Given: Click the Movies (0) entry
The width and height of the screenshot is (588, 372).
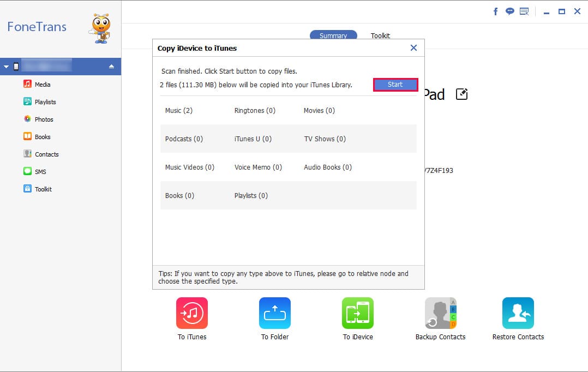Looking at the screenshot, I should (319, 110).
